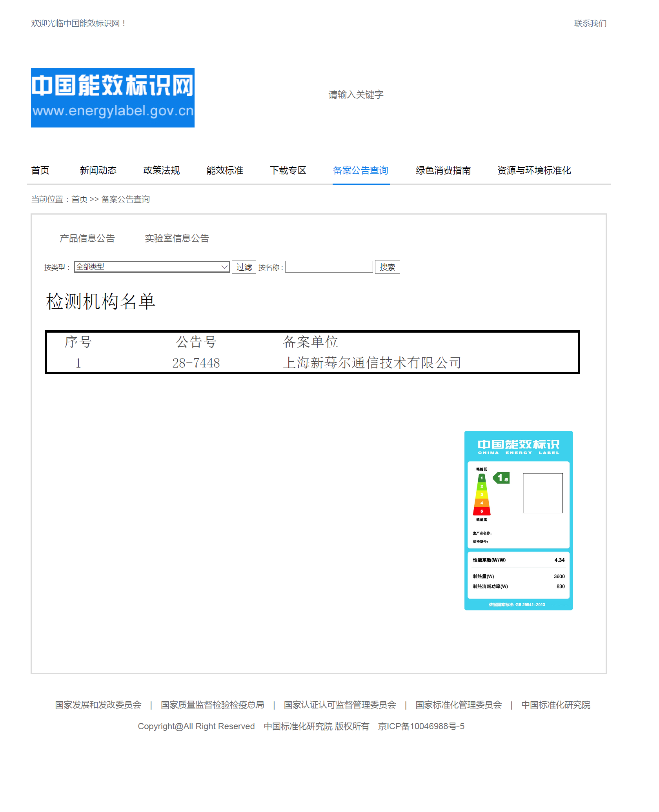659x812 pixels.
Task: Navigate to 能效标准 section
Action: 224,170
